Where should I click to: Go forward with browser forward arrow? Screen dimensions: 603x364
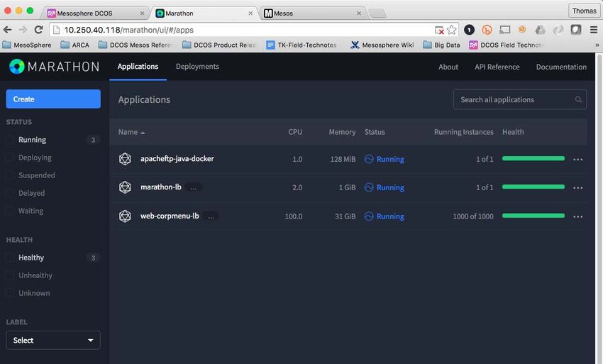pyautogui.click(x=23, y=30)
